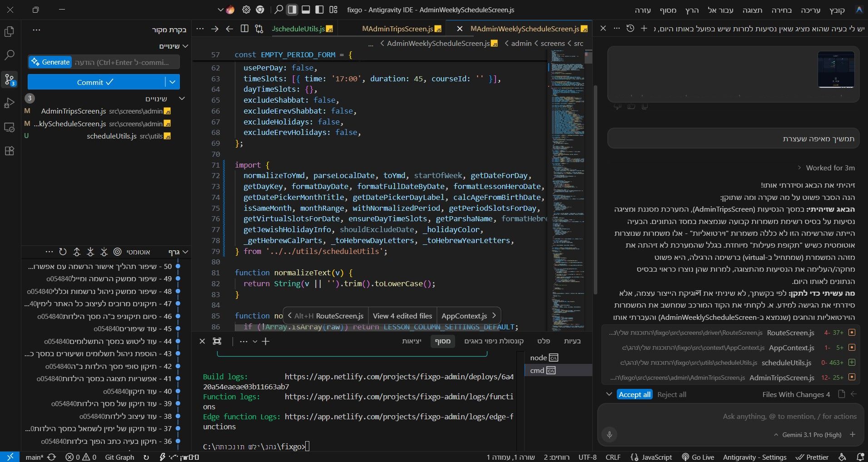Open the Customize Layout icon in title bar
This screenshot has height=462, width=868.
click(333, 10)
